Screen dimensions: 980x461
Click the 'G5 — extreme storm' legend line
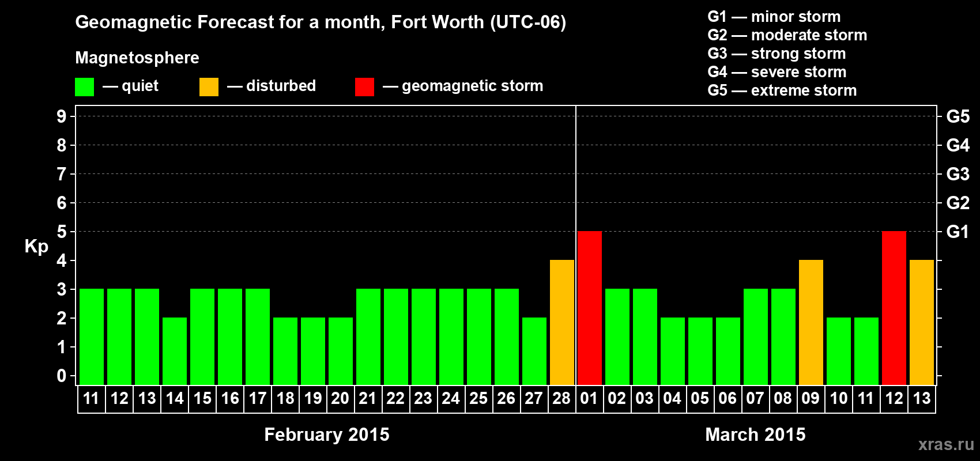pyautogui.click(x=782, y=90)
